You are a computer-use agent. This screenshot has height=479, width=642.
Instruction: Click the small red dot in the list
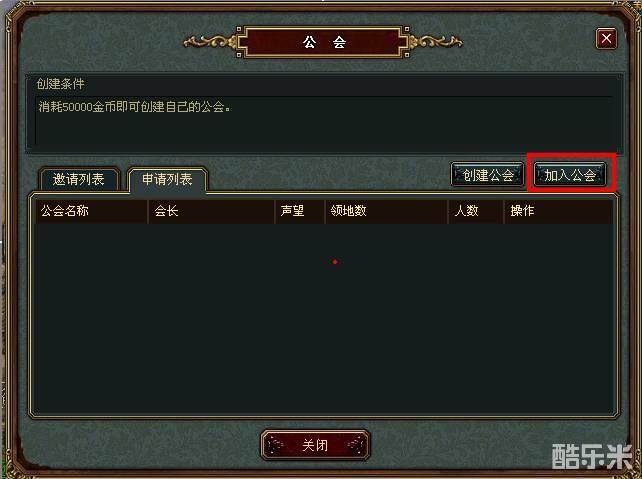point(335,262)
